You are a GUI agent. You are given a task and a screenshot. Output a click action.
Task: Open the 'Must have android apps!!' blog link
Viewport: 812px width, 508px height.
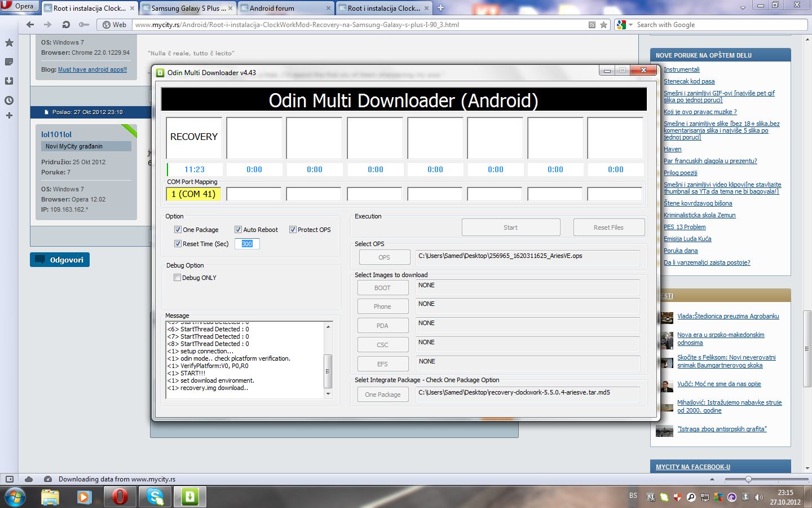tap(92, 69)
